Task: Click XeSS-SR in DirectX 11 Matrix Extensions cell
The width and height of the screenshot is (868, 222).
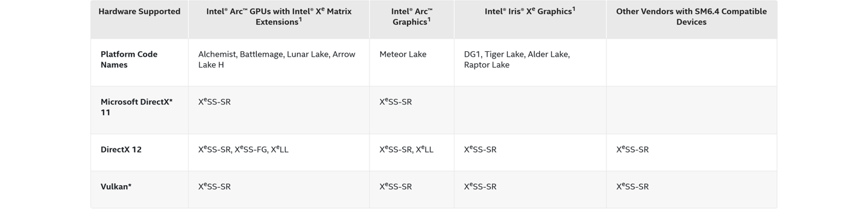Action: point(214,101)
